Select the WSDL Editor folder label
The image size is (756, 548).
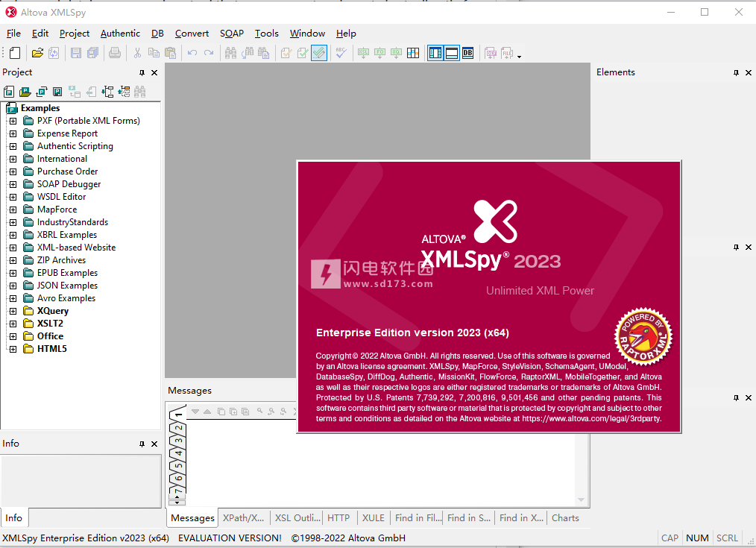coord(61,197)
